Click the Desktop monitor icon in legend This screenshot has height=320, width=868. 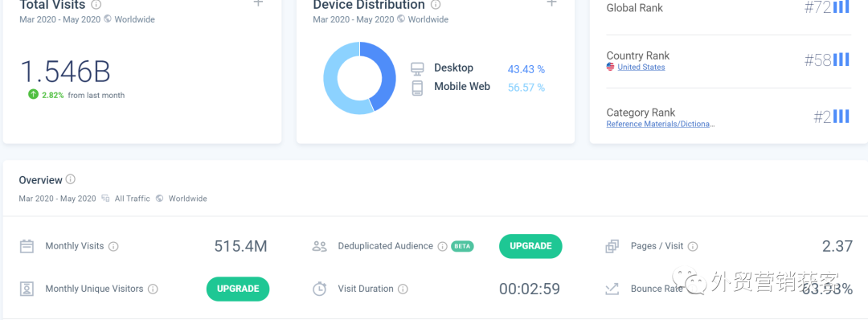pos(417,68)
